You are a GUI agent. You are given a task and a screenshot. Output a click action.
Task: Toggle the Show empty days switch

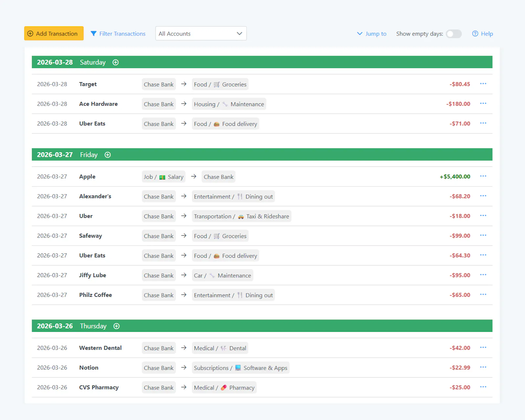coord(453,34)
